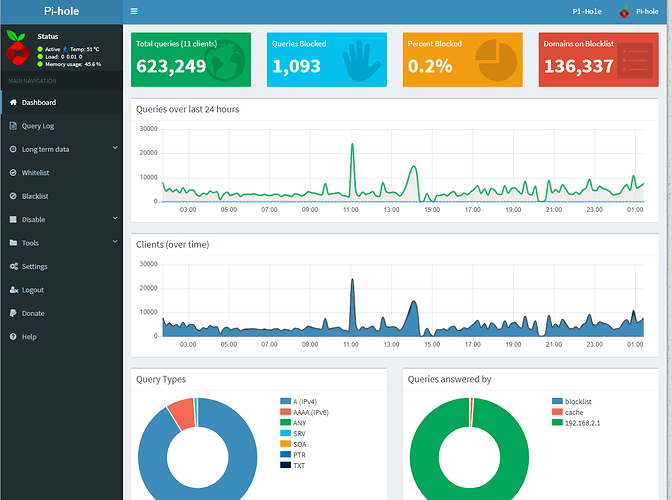This screenshot has height=500, width=672.
Task: Toggle the TXT legend swatch
Action: (x=285, y=465)
